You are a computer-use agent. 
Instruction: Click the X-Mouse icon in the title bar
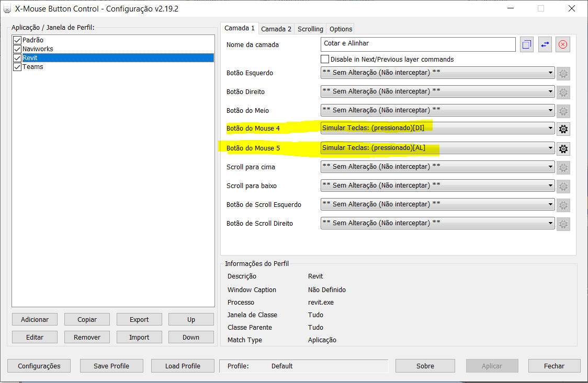pos(7,8)
